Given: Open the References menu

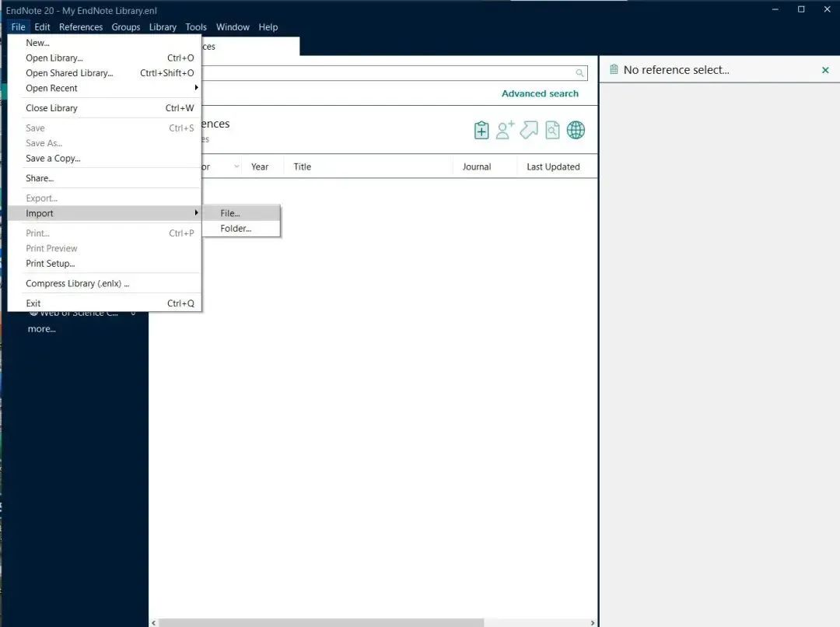Looking at the screenshot, I should [81, 26].
